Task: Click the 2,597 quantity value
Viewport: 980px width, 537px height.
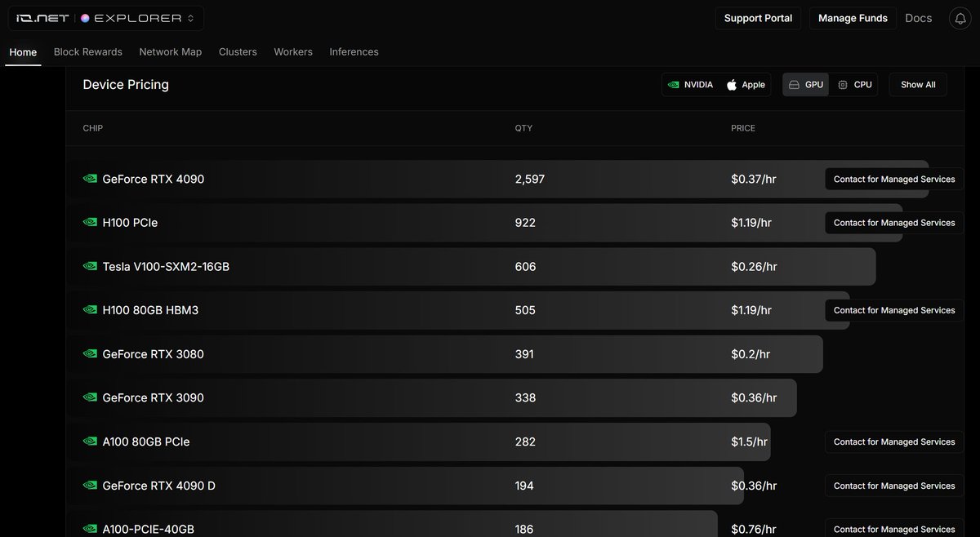Action: 529,179
